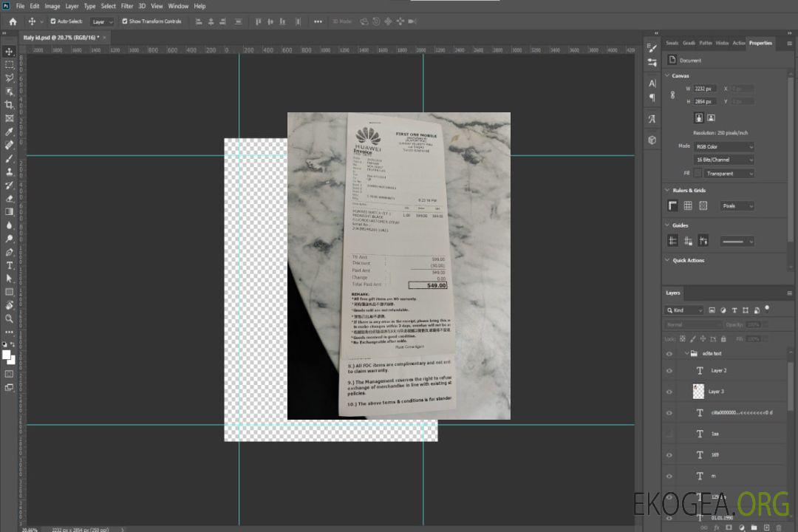The image size is (798, 532).
Task: Set canvas to landscape orientation
Action: 711,117
